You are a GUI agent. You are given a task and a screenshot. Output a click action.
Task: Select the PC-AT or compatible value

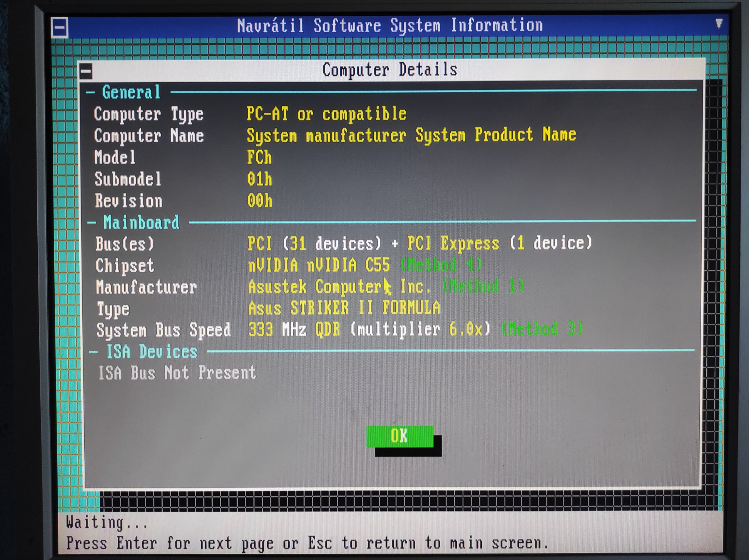click(x=326, y=114)
